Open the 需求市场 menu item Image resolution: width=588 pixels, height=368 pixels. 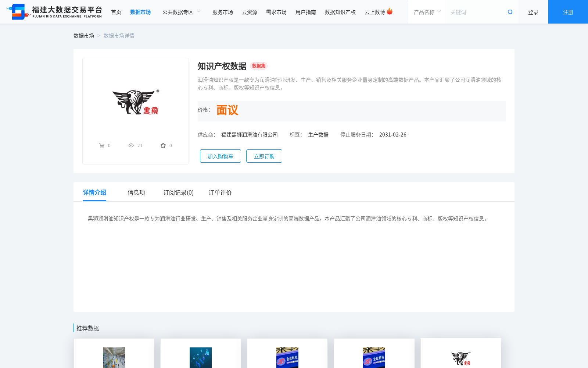coord(276,12)
